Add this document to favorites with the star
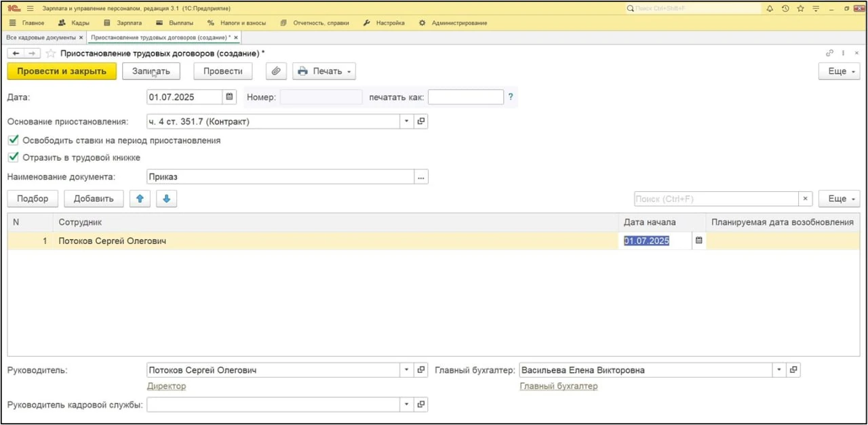 click(51, 53)
